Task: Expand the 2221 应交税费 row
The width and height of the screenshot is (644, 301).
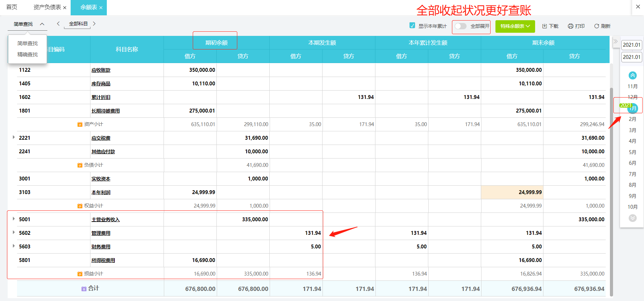Action: pos(14,137)
